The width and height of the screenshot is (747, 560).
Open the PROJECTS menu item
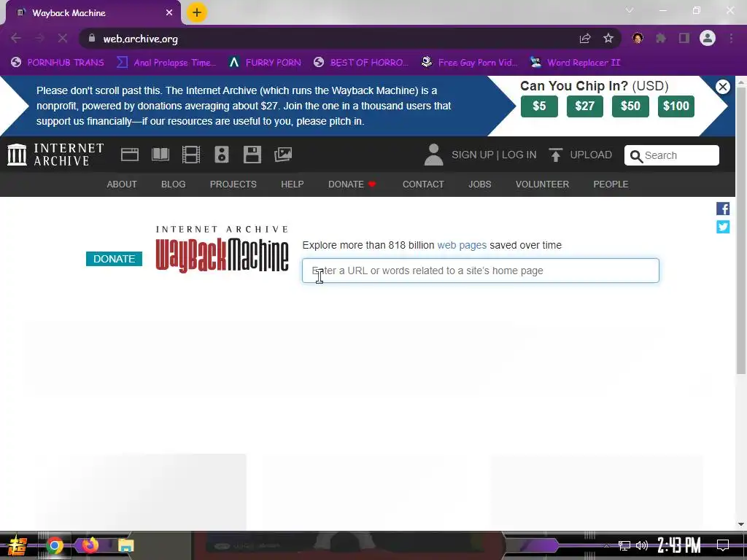point(233,184)
